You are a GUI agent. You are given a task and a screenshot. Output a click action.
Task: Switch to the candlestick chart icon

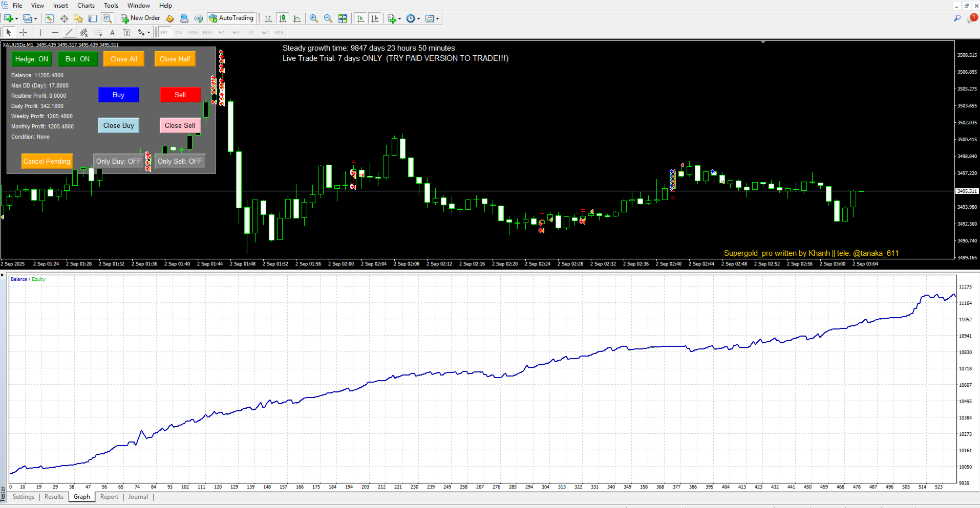point(283,18)
